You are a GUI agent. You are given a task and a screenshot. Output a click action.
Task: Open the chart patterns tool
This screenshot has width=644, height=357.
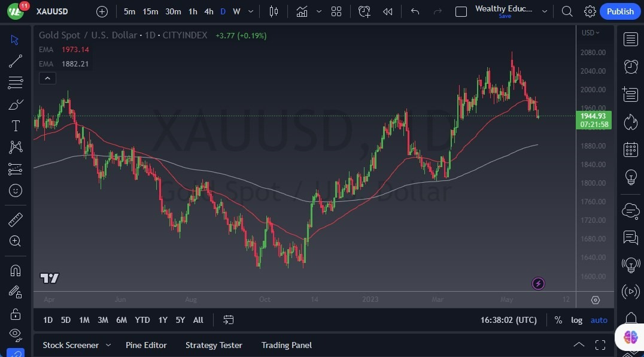coord(15,147)
